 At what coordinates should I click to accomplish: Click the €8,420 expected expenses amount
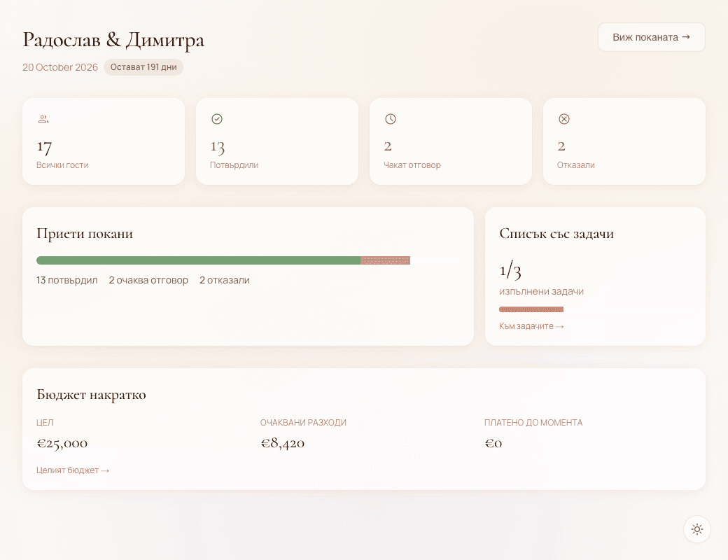[x=282, y=443]
